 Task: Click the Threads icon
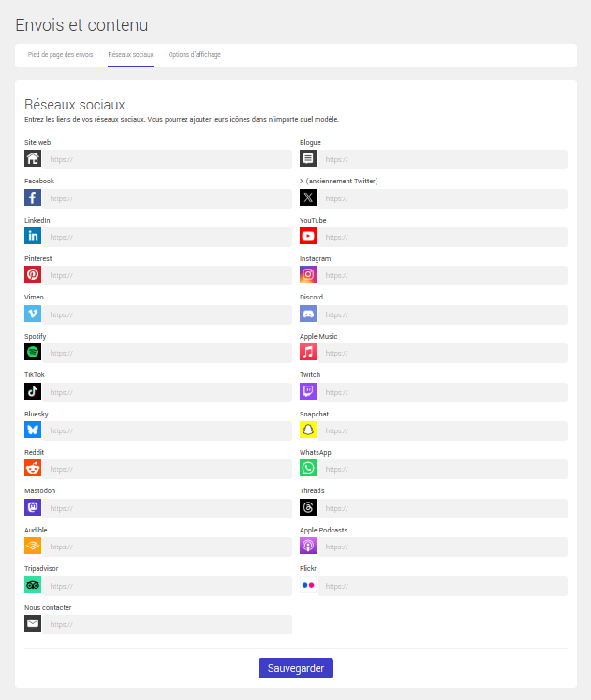[x=308, y=507]
